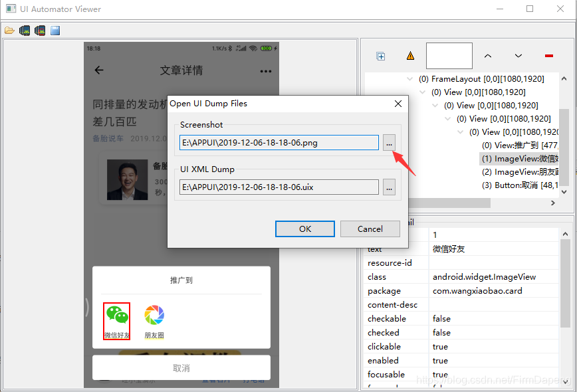Viewport: 577px width, 392px height.
Task: Dismiss the dialog with Cancel
Action: pos(370,229)
